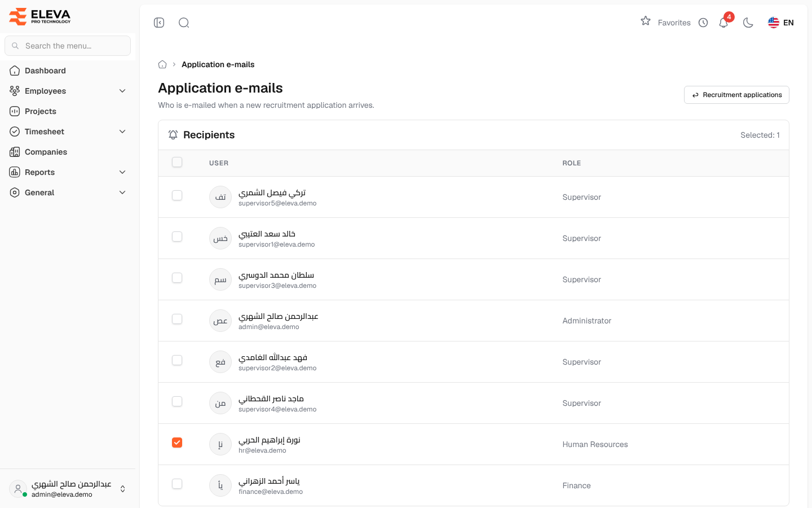Viewport: 812px width, 508px height.
Task: Click the Companies building icon
Action: pos(15,152)
